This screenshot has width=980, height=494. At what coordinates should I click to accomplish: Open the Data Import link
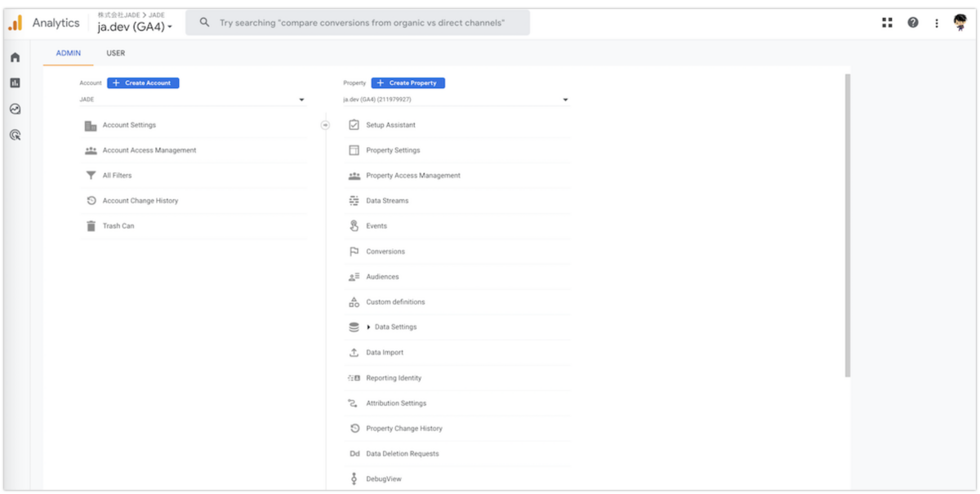385,353
